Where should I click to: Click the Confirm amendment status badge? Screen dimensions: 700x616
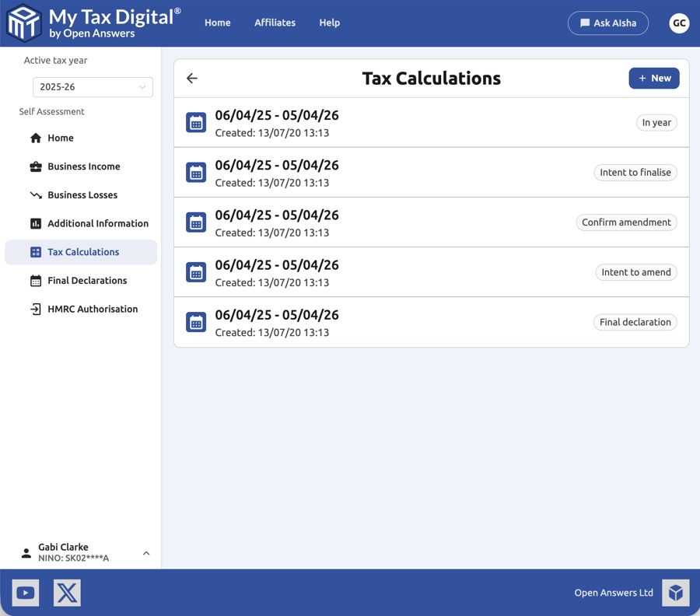[626, 222]
